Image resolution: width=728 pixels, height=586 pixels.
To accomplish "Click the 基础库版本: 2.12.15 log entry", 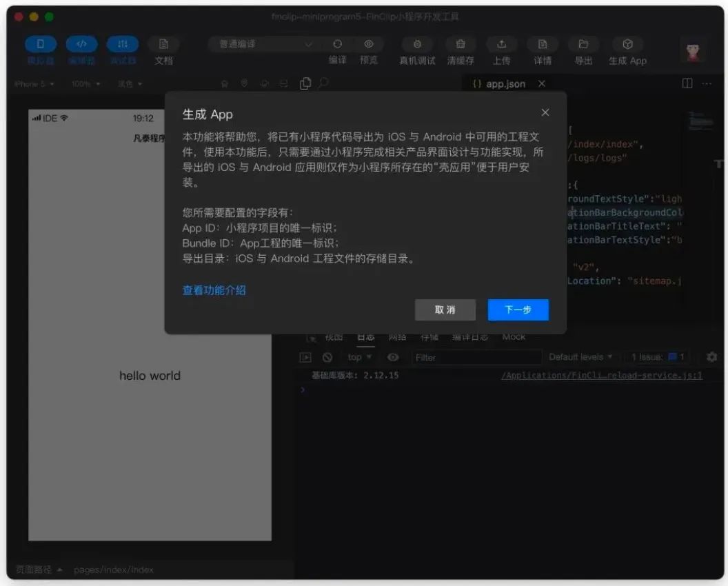I will tap(355, 375).
